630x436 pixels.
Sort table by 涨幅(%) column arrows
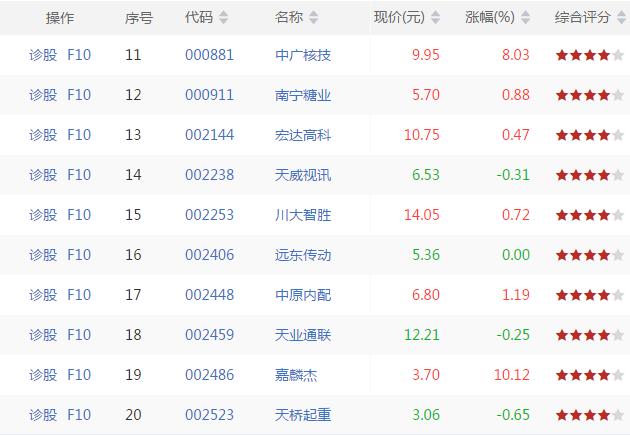click(525, 17)
